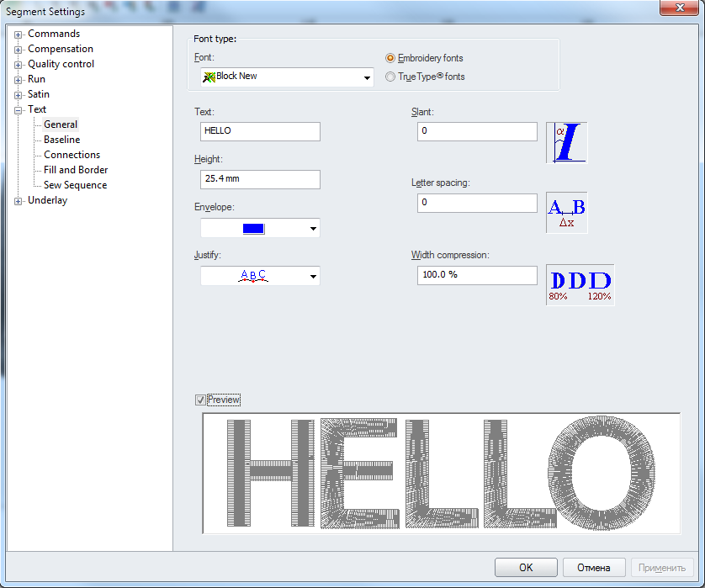Select the Underlay tree label
The image size is (705, 588).
tap(48, 200)
